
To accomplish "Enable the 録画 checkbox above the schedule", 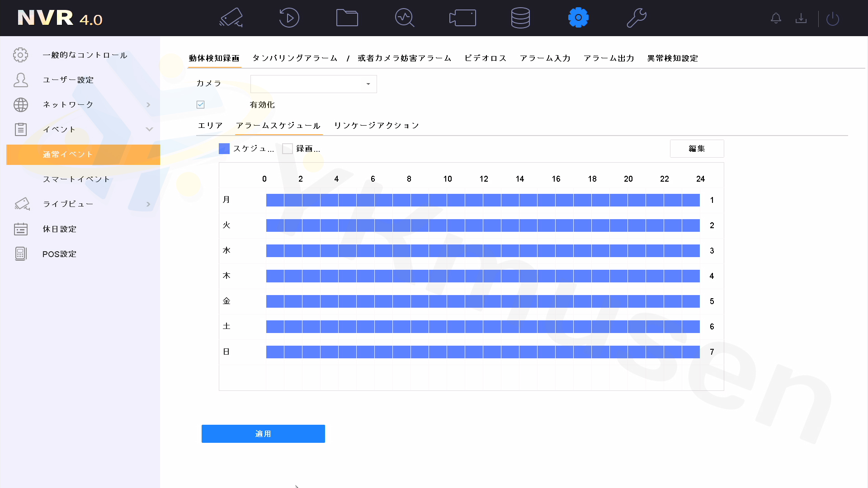I will point(287,148).
